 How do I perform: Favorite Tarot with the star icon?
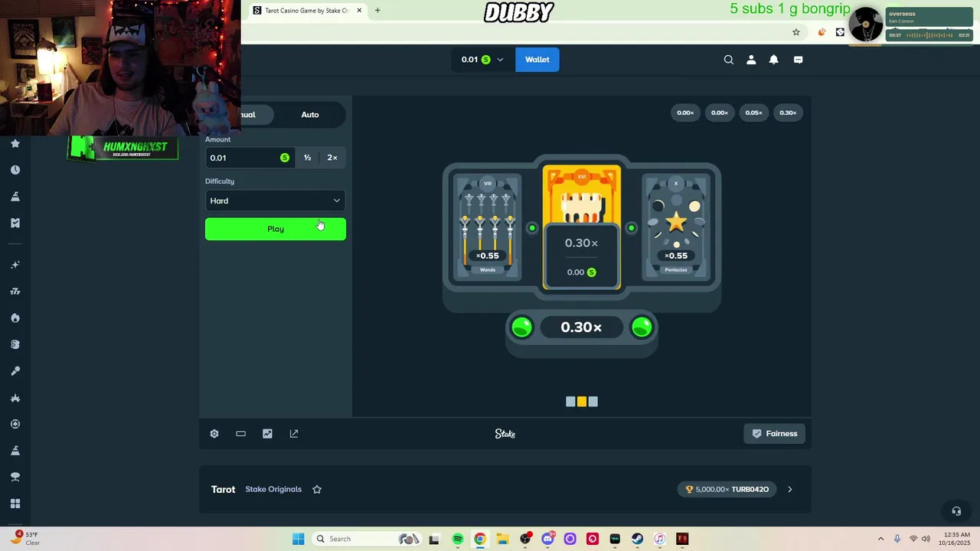(317, 490)
